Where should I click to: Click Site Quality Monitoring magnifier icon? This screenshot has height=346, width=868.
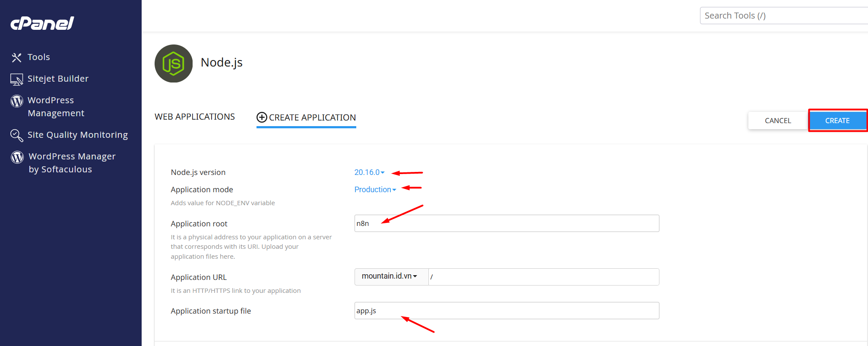click(x=16, y=136)
